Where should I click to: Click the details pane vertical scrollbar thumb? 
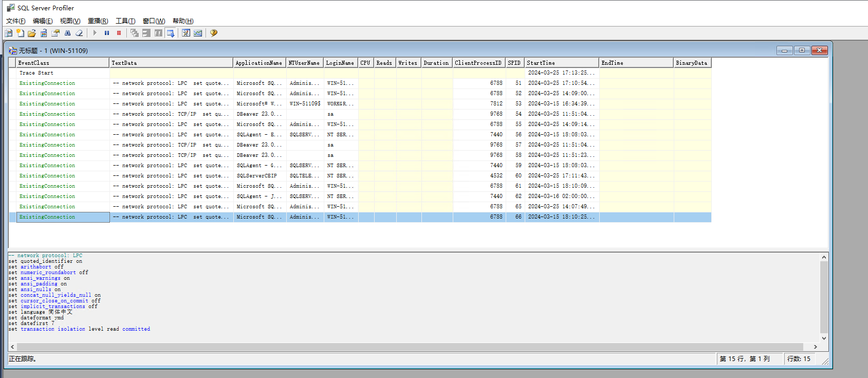tap(824, 297)
